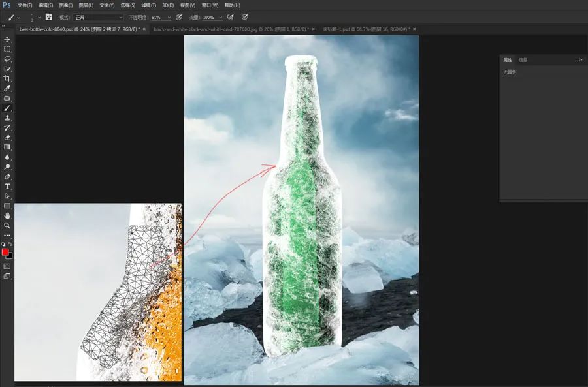Select the Move tool
The width and height of the screenshot is (588, 387).
[7, 39]
